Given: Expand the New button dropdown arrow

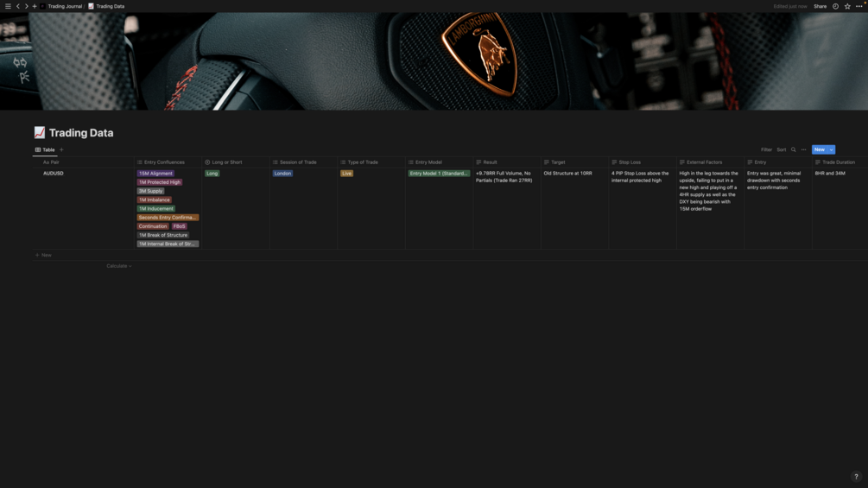Looking at the screenshot, I should tap(831, 149).
